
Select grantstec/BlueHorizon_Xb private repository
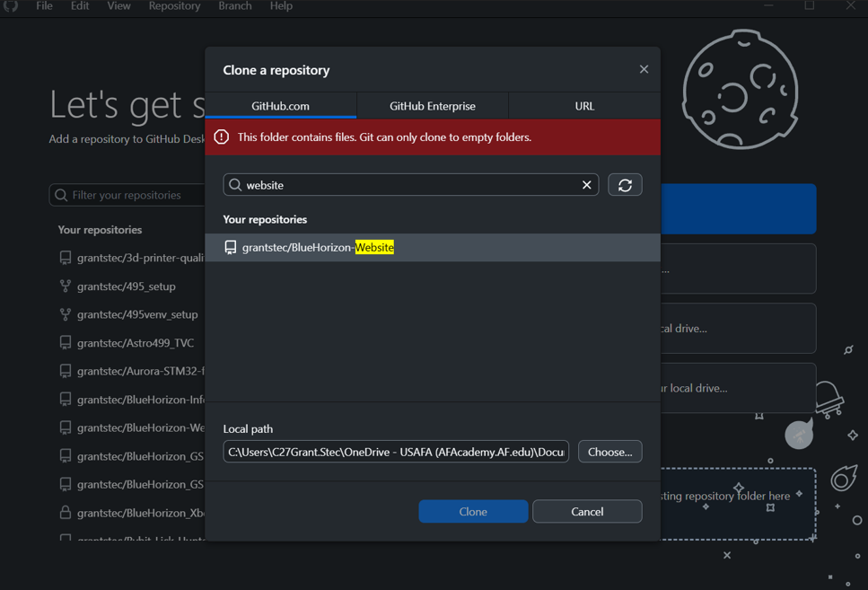132,513
